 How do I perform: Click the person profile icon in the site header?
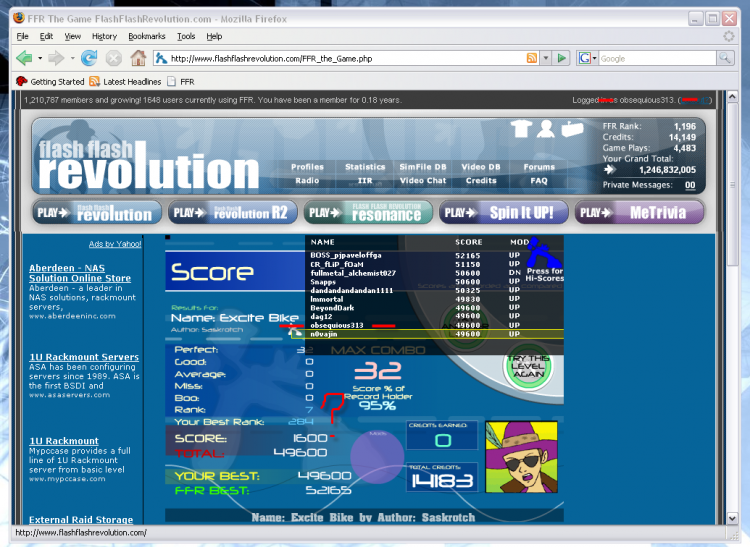click(x=545, y=128)
